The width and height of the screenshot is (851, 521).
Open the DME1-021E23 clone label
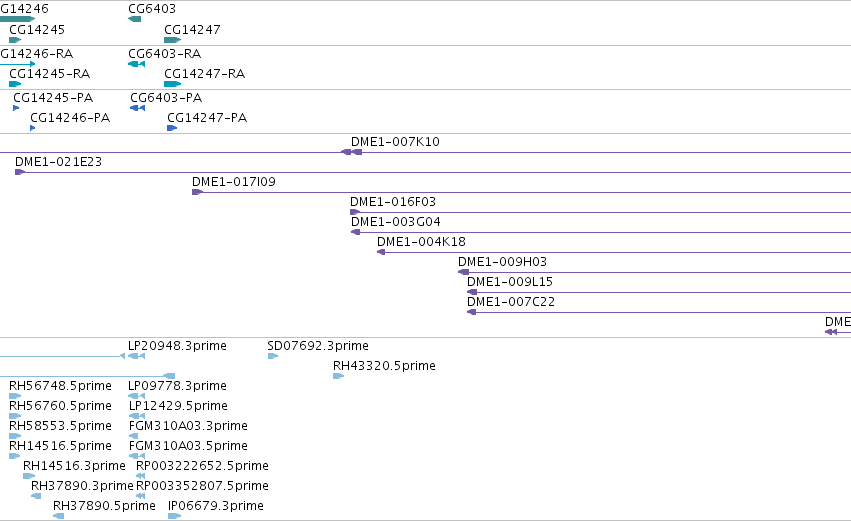[x=58, y=162]
